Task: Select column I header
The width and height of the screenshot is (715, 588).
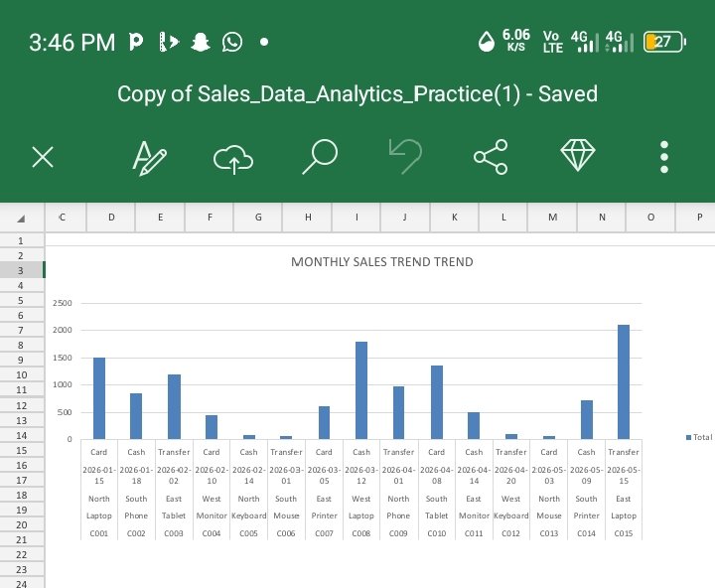Action: (x=357, y=218)
